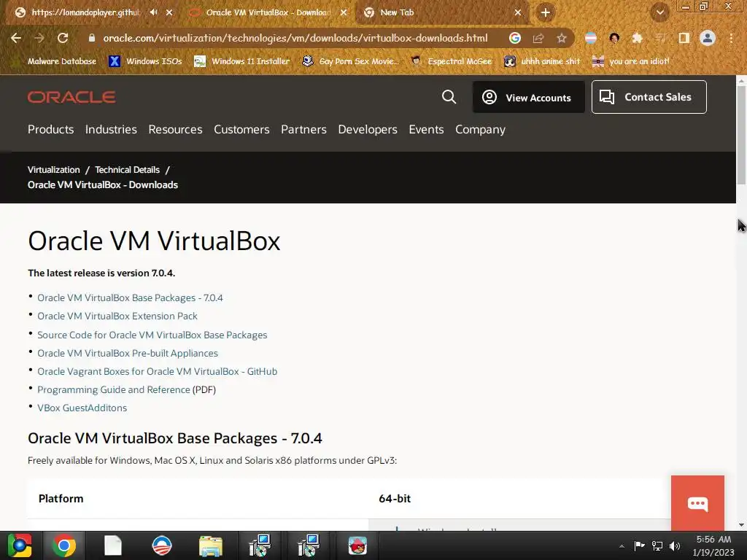Viewport: 747px width, 560px height.
Task: Open the Resources menu
Action: (x=175, y=130)
